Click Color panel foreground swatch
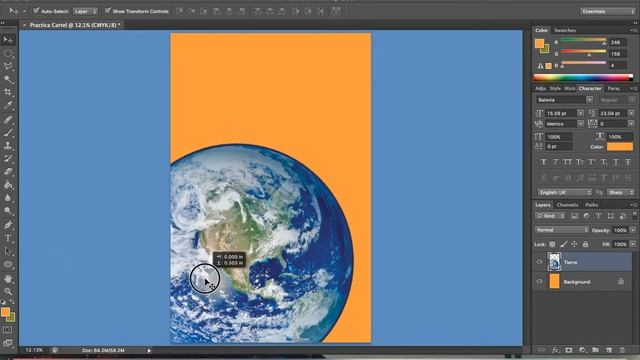The height and width of the screenshot is (360, 640). tap(540, 43)
